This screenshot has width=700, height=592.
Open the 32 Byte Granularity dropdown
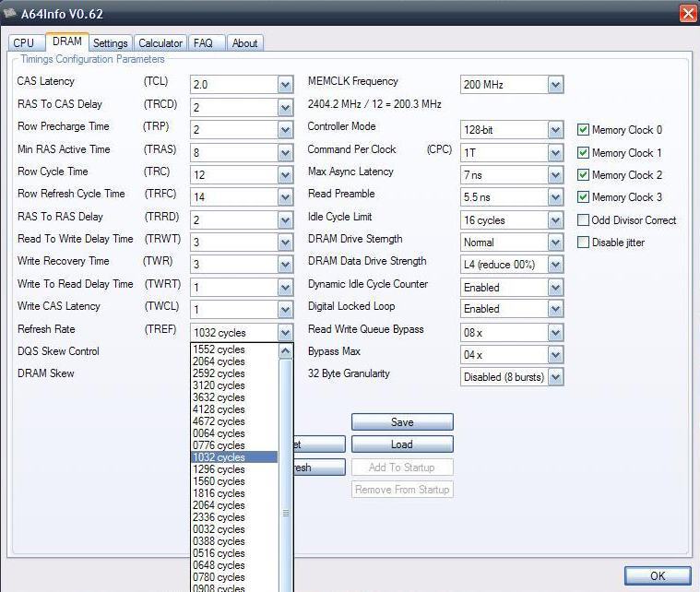coord(555,377)
